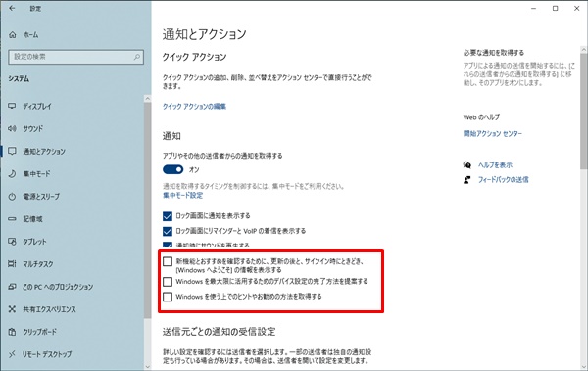Click the Web のヘルプ heading text
The image size is (588, 371).
coord(481,117)
